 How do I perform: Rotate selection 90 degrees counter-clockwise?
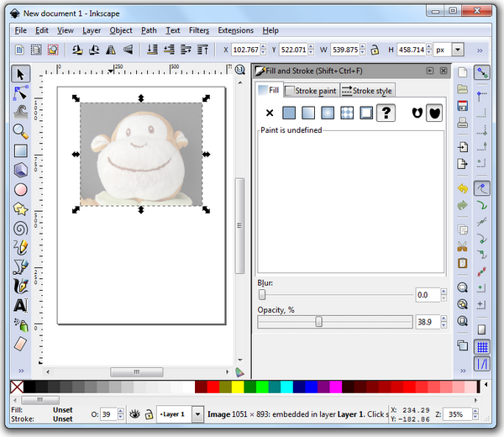point(77,50)
